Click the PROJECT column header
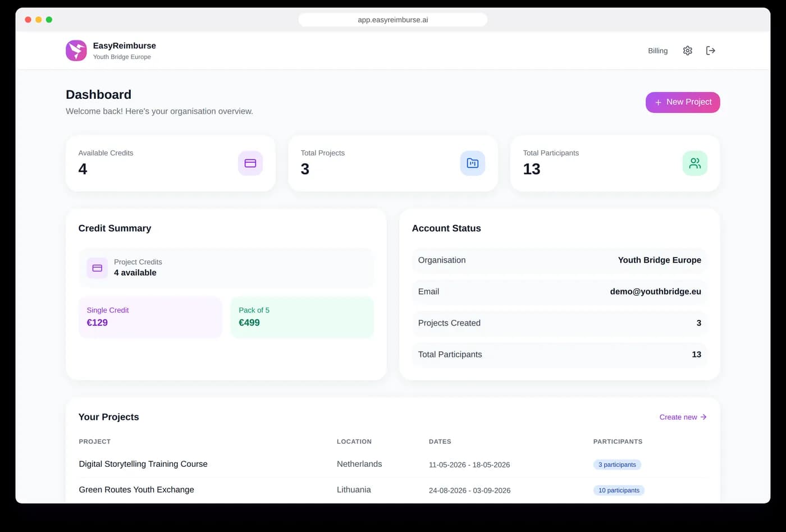This screenshot has width=786, height=532. coord(95,442)
